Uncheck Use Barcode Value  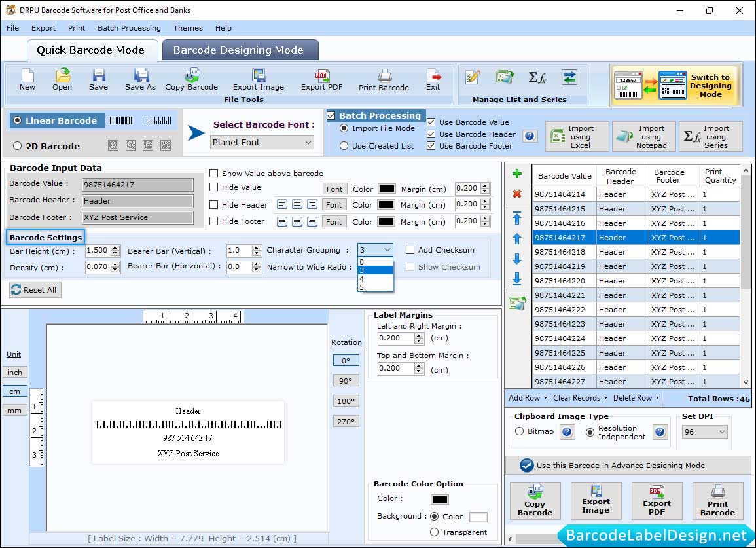coord(431,122)
